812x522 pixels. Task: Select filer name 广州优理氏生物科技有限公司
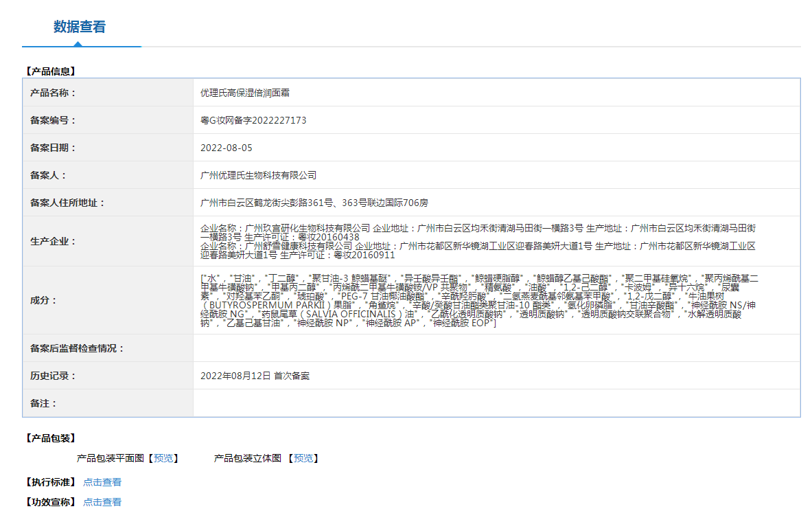(x=258, y=175)
